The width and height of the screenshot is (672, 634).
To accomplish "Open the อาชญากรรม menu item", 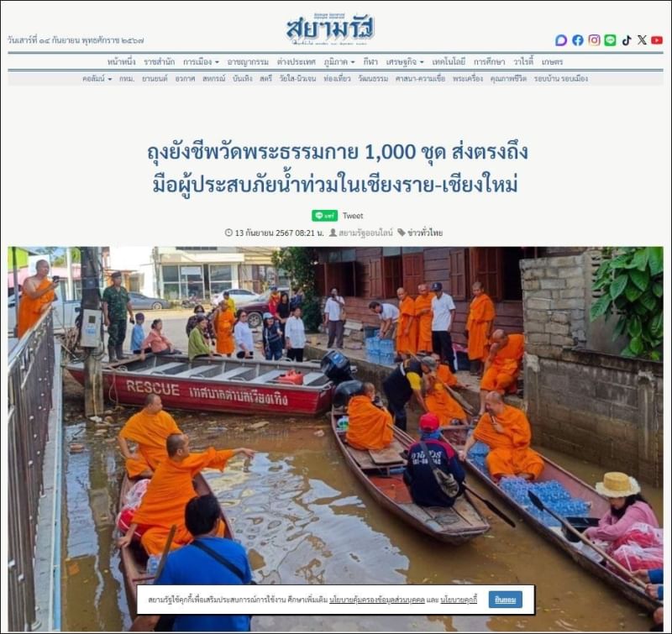I will pyautogui.click(x=248, y=61).
